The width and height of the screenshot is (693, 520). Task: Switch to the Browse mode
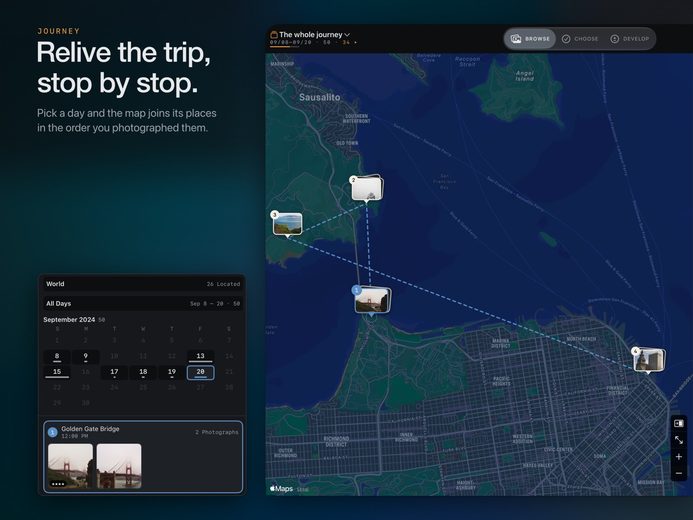[530, 39]
